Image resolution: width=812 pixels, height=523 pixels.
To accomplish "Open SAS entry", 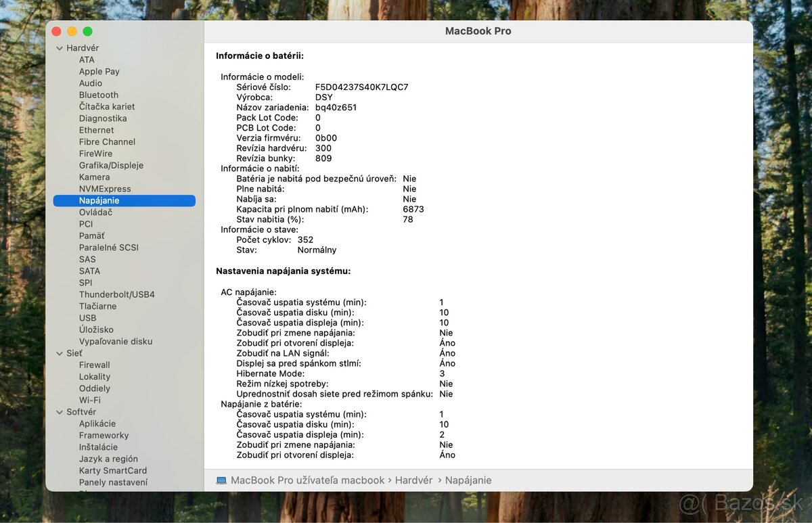I will (87, 259).
